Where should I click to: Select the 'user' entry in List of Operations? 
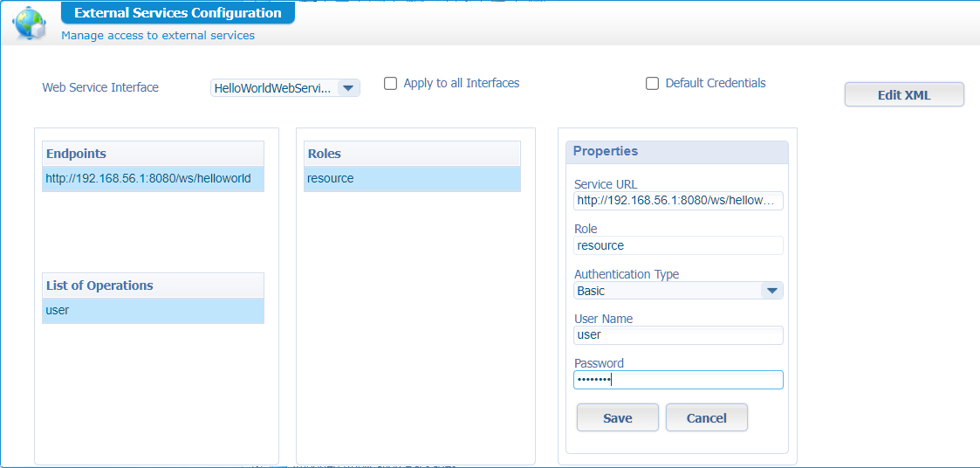pyautogui.click(x=153, y=311)
